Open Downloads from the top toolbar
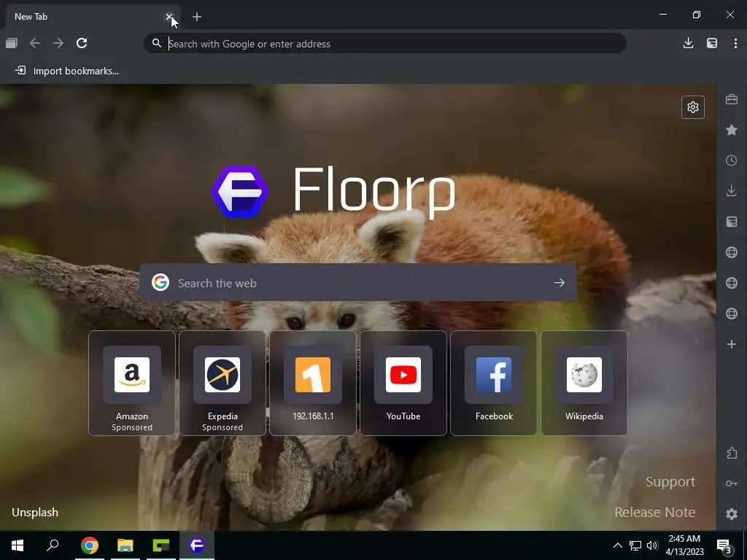The height and width of the screenshot is (560, 747). pyautogui.click(x=688, y=43)
